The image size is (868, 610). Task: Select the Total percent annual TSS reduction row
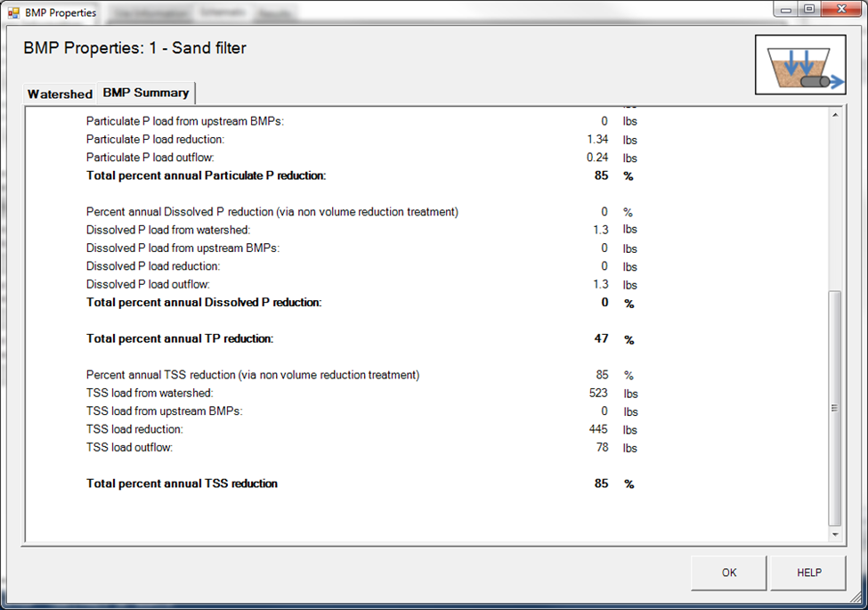[182, 484]
